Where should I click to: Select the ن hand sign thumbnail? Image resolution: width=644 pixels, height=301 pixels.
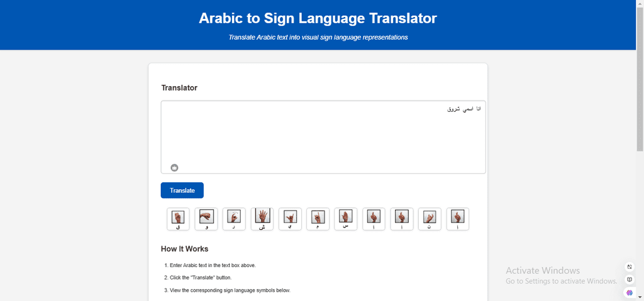pos(430,219)
